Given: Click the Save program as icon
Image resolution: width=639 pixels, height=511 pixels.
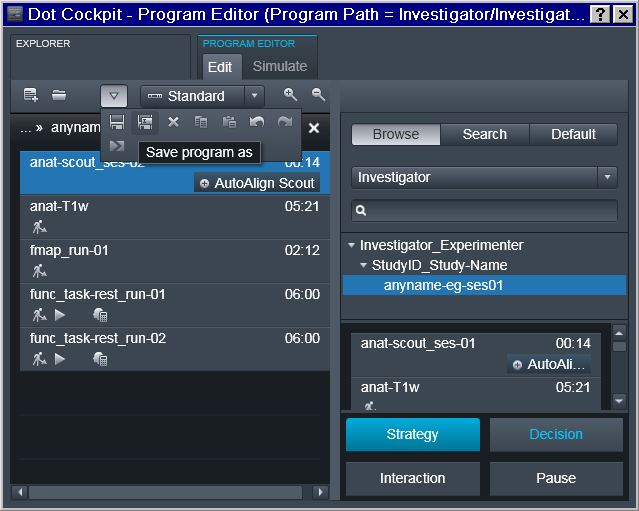Looking at the screenshot, I should click(145, 122).
